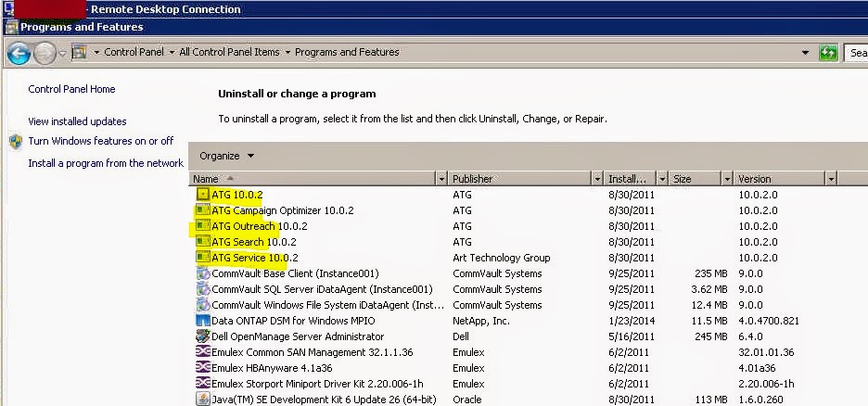Click the Emulex HBAnywhere icon
Screen dimensions: 868x406
203,368
